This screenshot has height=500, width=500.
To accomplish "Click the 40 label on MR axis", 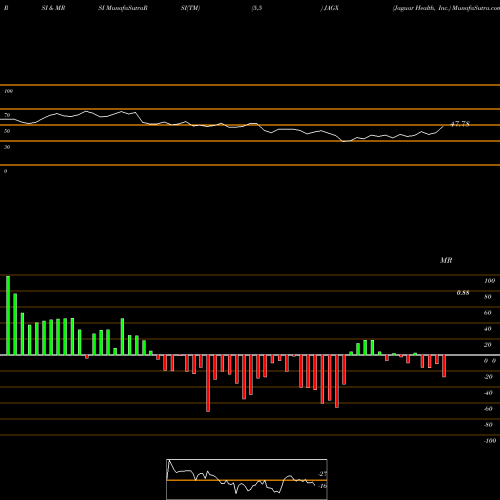I will point(488,329).
